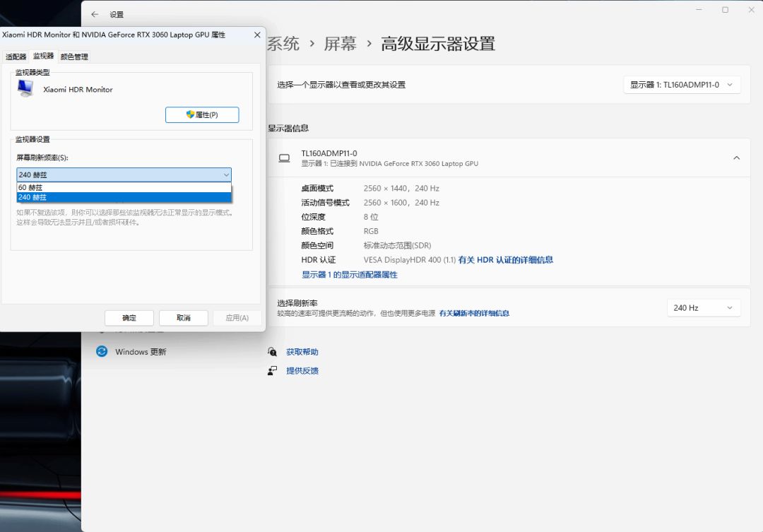Cancel the dialog with 取消
Screen dimensions: 763x532
(x=184, y=318)
